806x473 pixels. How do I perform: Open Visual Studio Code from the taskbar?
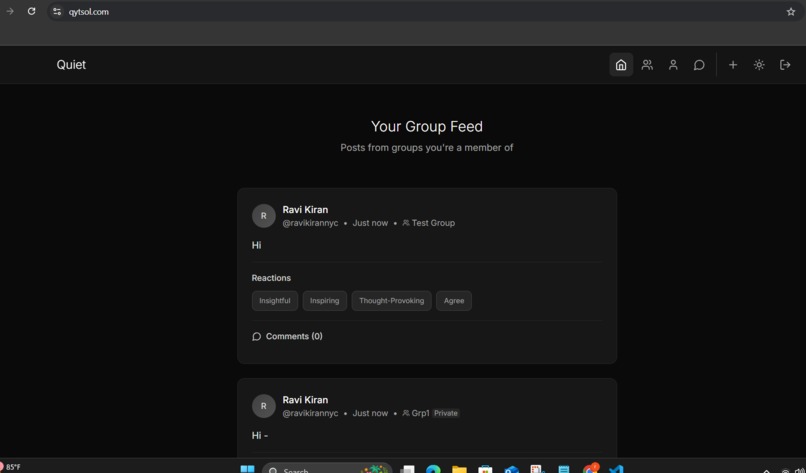[x=616, y=469]
